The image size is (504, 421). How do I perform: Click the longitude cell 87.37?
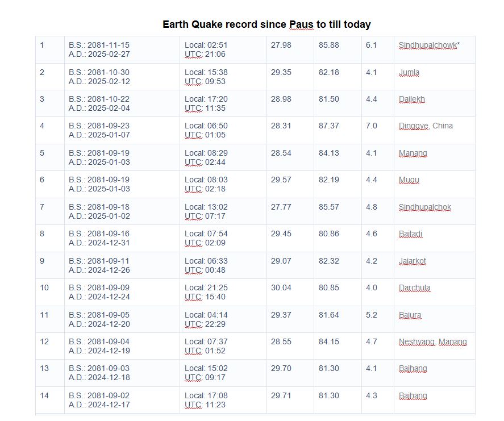(329, 126)
